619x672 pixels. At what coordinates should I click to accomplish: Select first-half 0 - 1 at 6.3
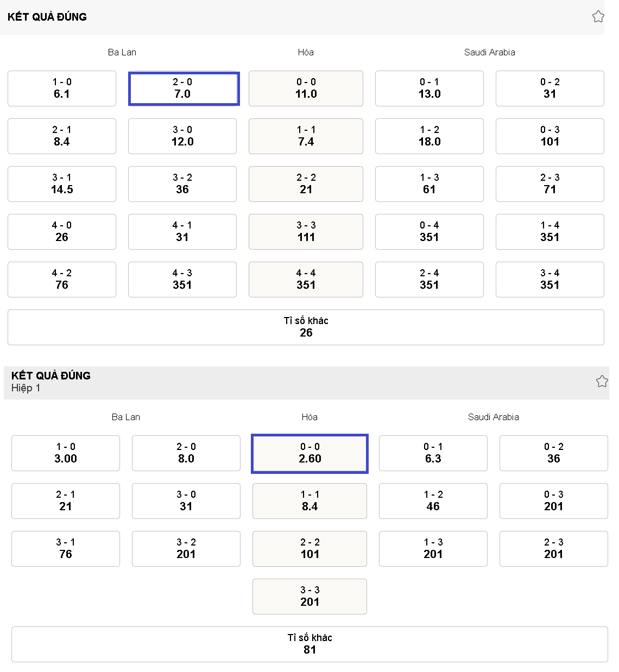pyautogui.click(x=433, y=453)
